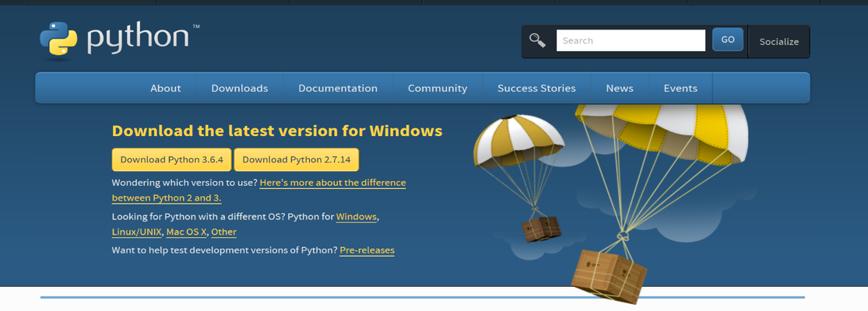Viewport: 868px width, 311px height.
Task: Click the Download Python 2.7.14 button
Action: [x=296, y=159]
